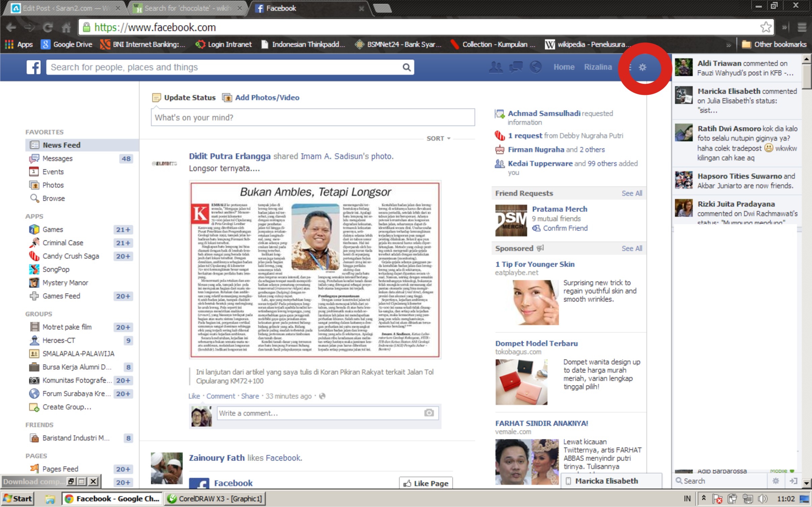This screenshot has height=507, width=812.
Task: Expand hidden extensions chevron in toolbar
Action: pyautogui.click(x=785, y=27)
